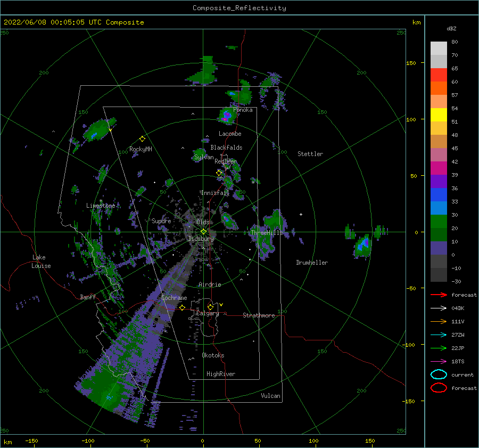The image size is (479, 448).
Task: Click the Ponoka city label
Action: 243,110
